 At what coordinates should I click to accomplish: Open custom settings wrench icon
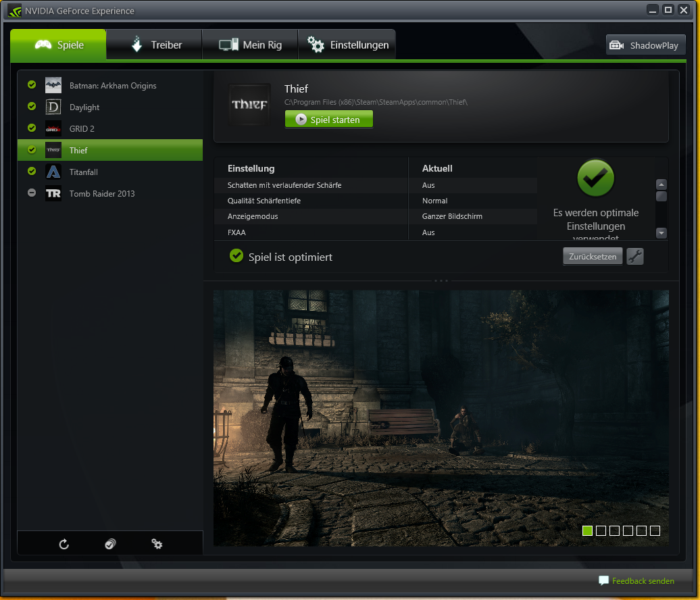pyautogui.click(x=635, y=256)
